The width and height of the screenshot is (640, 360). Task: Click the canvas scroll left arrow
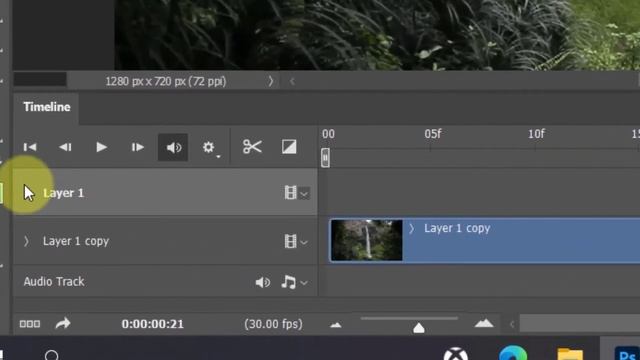pyautogui.click(x=292, y=81)
